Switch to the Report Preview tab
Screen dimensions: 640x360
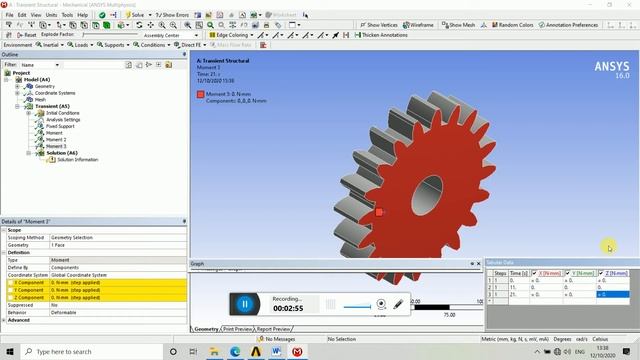(x=273, y=329)
